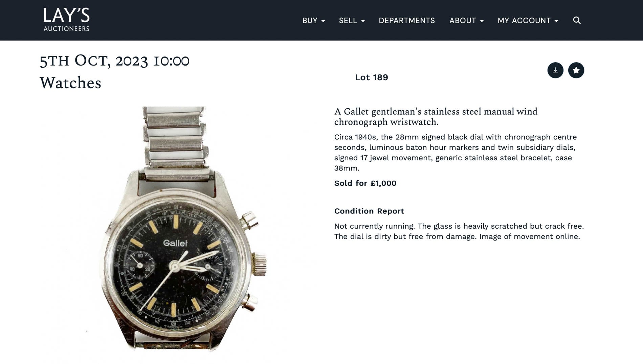
Task: Toggle the star favorite for Lot 189
Action: (x=576, y=70)
